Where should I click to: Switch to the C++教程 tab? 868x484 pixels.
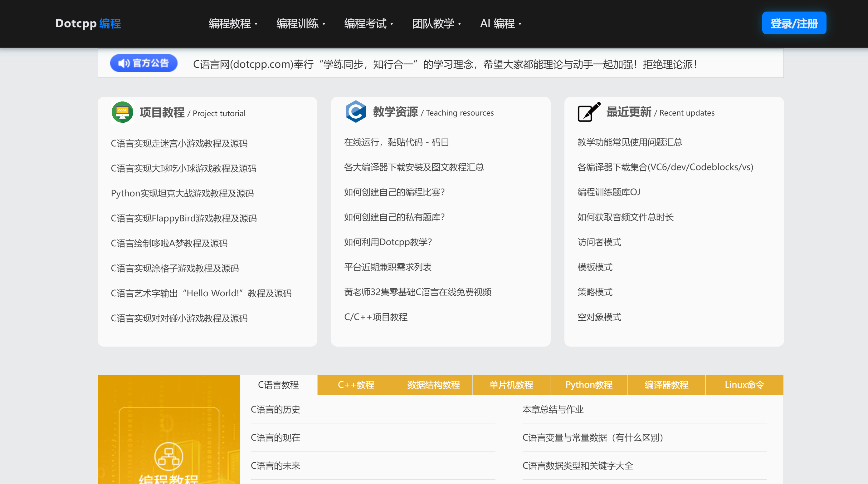pos(356,385)
